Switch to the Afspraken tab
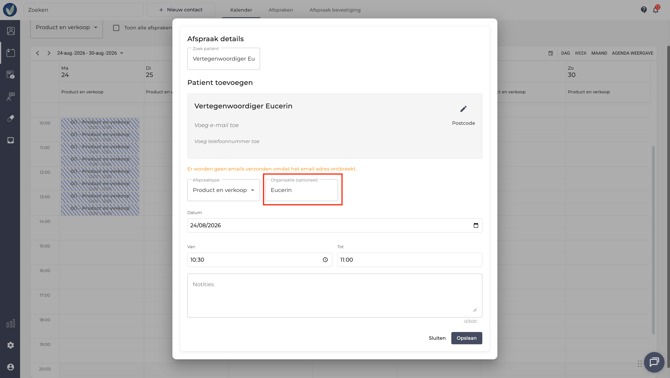Screen dimensions: 670x378 coord(281,10)
